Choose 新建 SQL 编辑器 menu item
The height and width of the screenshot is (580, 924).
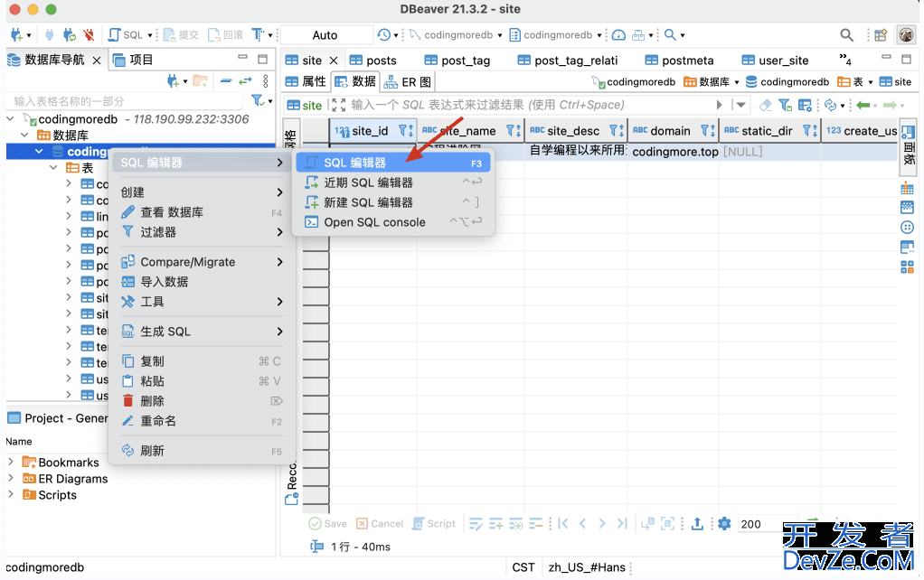(x=393, y=202)
